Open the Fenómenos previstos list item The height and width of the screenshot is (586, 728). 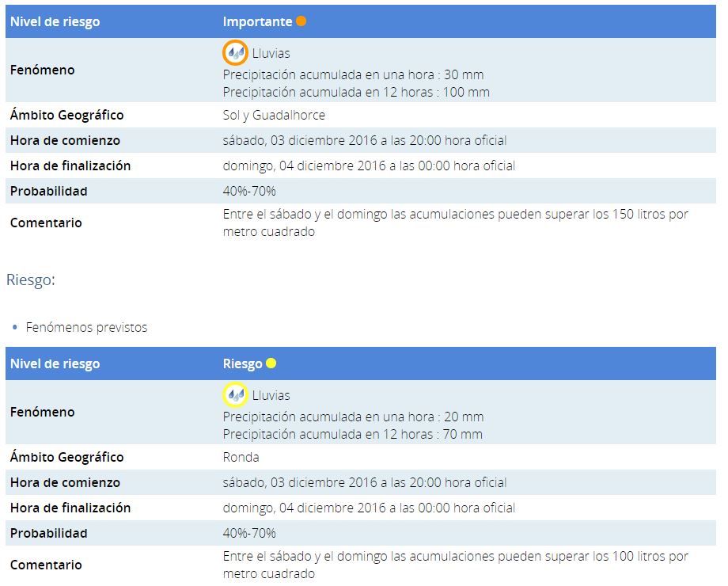pos(86,327)
